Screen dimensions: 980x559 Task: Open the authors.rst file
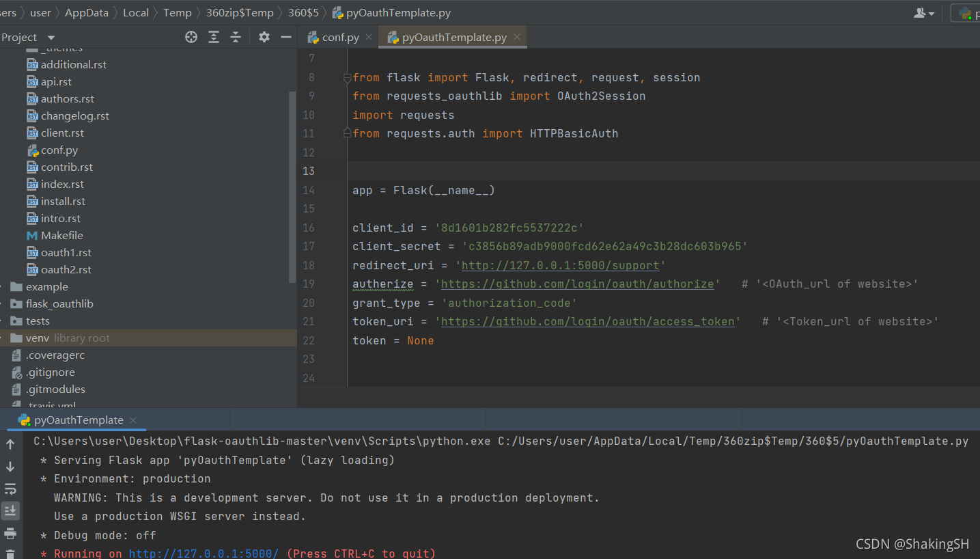68,98
